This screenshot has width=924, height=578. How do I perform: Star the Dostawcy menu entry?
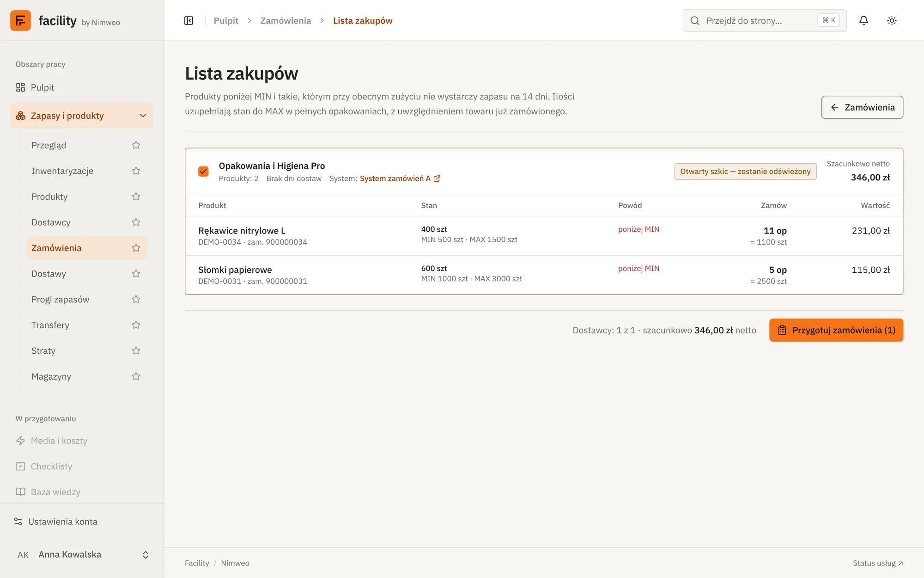136,222
